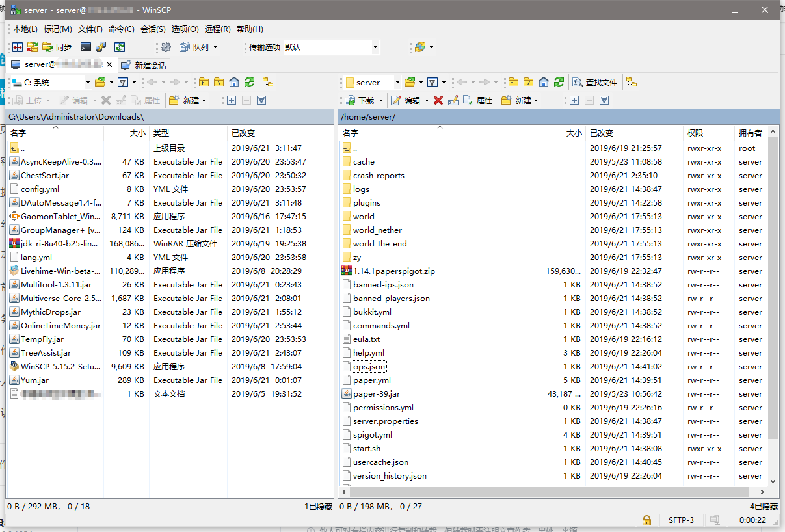Refresh the remote panel file list

[559, 82]
